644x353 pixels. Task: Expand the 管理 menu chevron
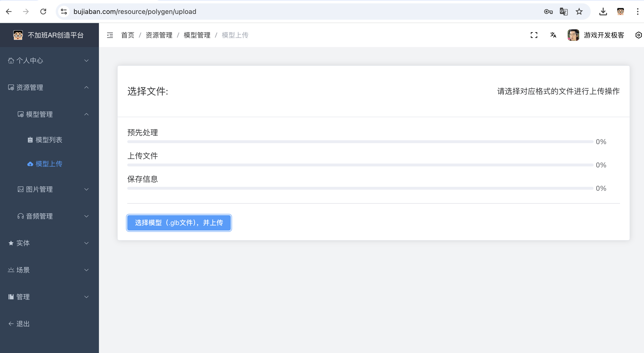[x=86, y=297]
